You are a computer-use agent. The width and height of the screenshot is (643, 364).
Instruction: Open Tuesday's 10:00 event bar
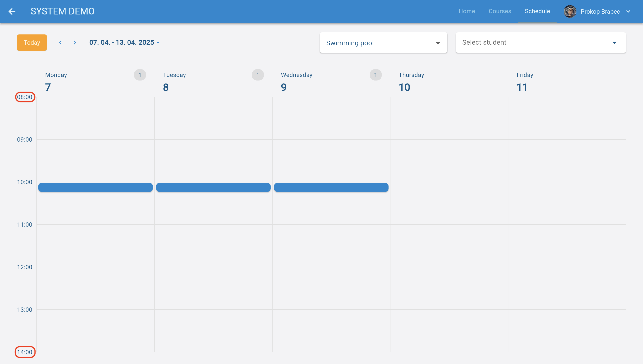[x=213, y=187]
